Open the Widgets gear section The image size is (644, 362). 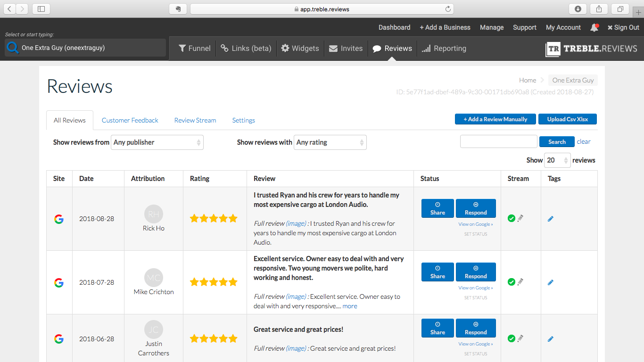pyautogui.click(x=300, y=48)
